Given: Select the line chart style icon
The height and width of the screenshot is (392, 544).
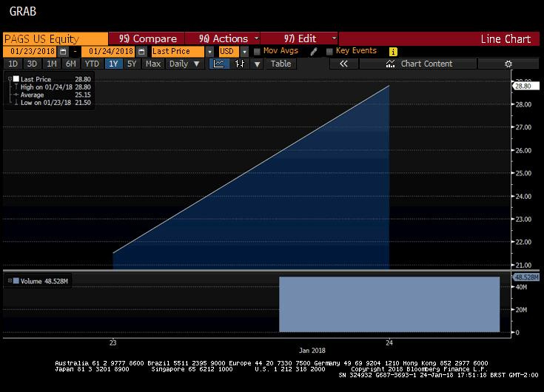Looking at the screenshot, I should coord(219,64).
